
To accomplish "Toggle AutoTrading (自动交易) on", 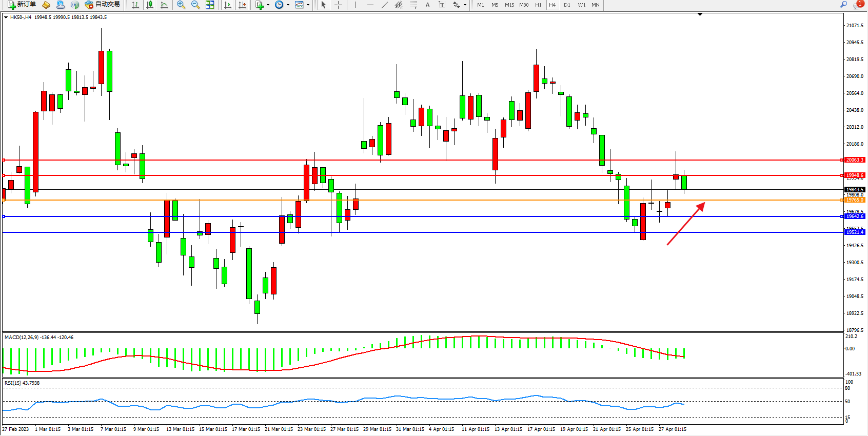I will tap(103, 5).
